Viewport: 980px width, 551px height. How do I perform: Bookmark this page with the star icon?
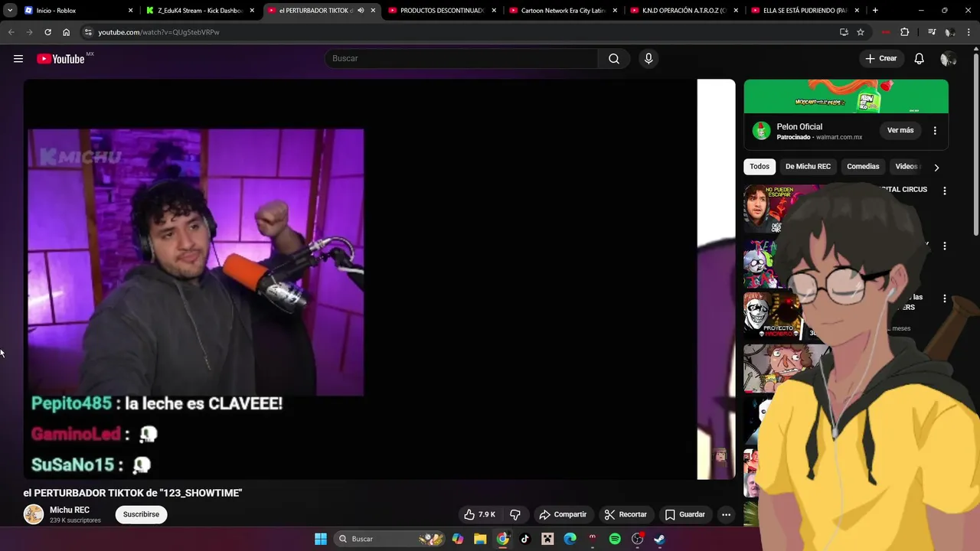click(861, 32)
